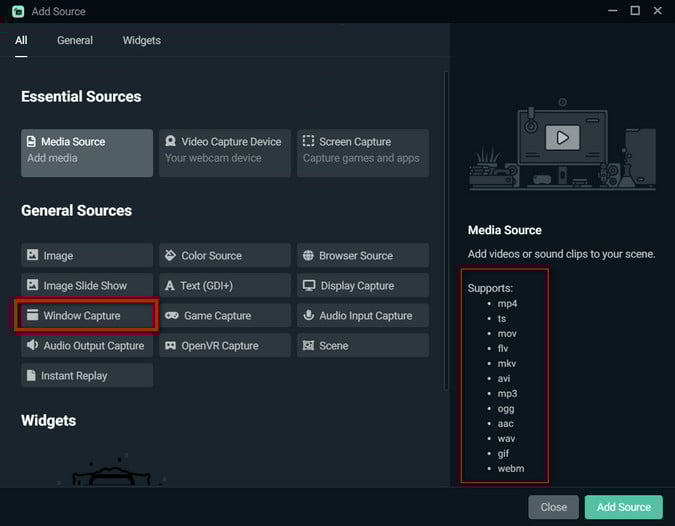The width and height of the screenshot is (675, 526).
Task: Pick the Browser Source option
Action: coord(363,255)
